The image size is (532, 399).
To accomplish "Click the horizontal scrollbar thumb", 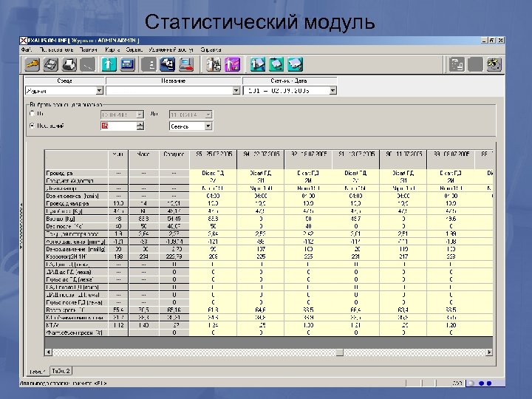I will coord(340,352).
